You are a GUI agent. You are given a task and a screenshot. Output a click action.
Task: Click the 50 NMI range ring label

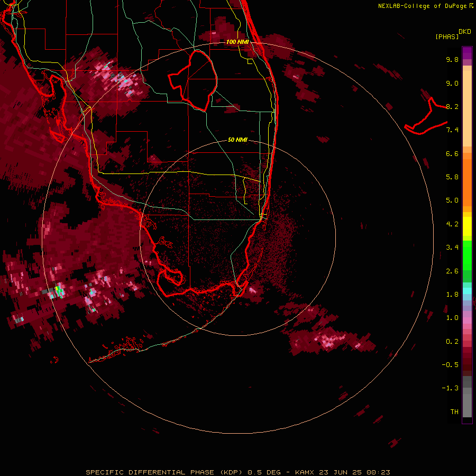(x=237, y=140)
